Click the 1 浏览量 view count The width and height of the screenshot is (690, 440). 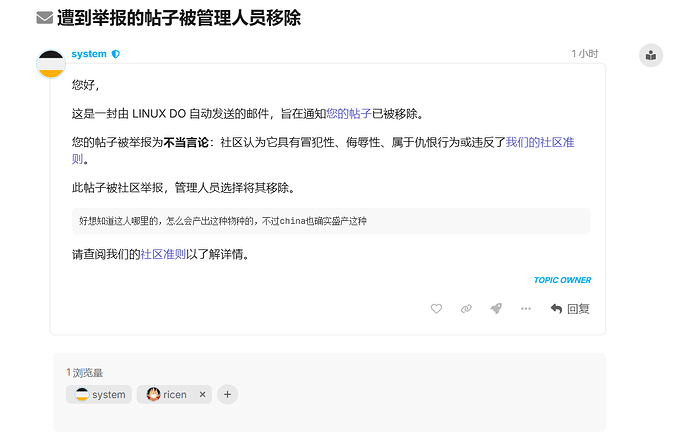[84, 373]
